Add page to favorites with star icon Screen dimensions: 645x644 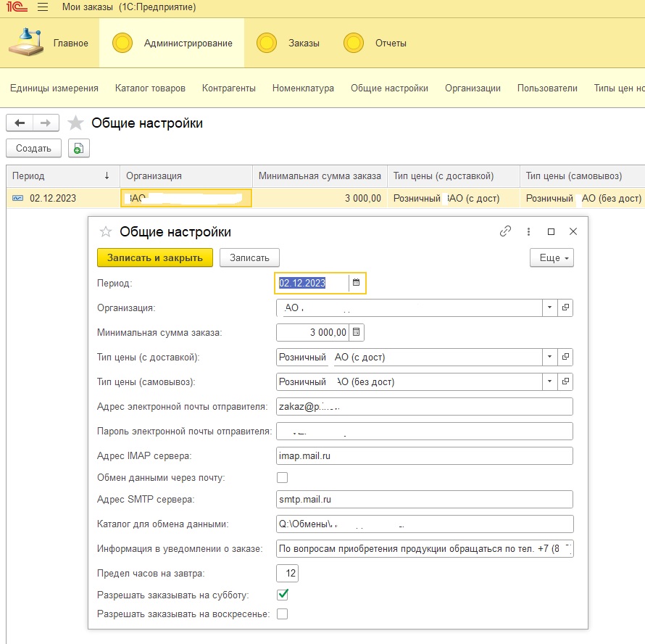[75, 123]
